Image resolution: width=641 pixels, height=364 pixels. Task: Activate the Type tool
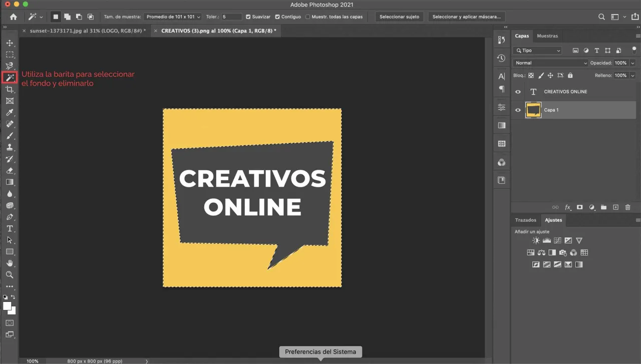coord(10,228)
